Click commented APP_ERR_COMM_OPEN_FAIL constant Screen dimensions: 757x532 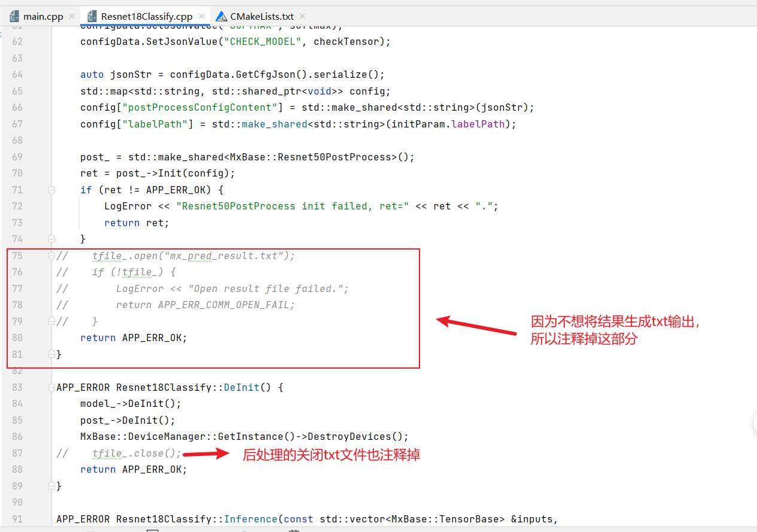(224, 305)
